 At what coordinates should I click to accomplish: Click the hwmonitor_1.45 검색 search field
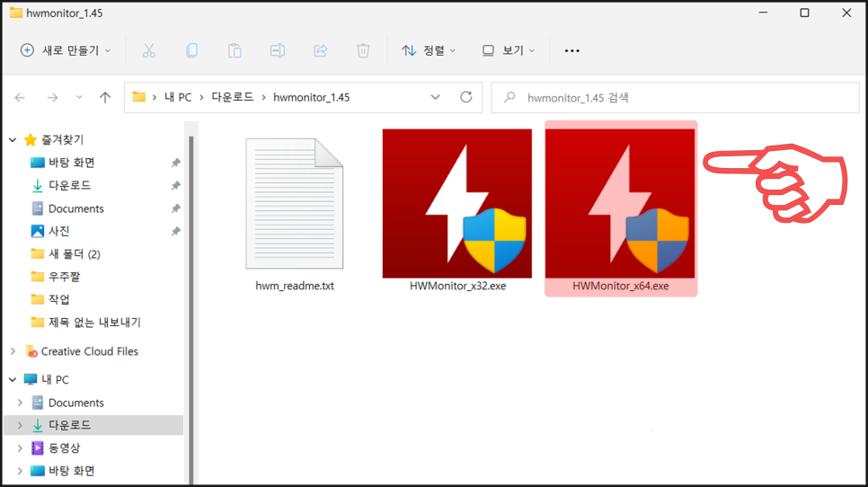click(x=676, y=97)
